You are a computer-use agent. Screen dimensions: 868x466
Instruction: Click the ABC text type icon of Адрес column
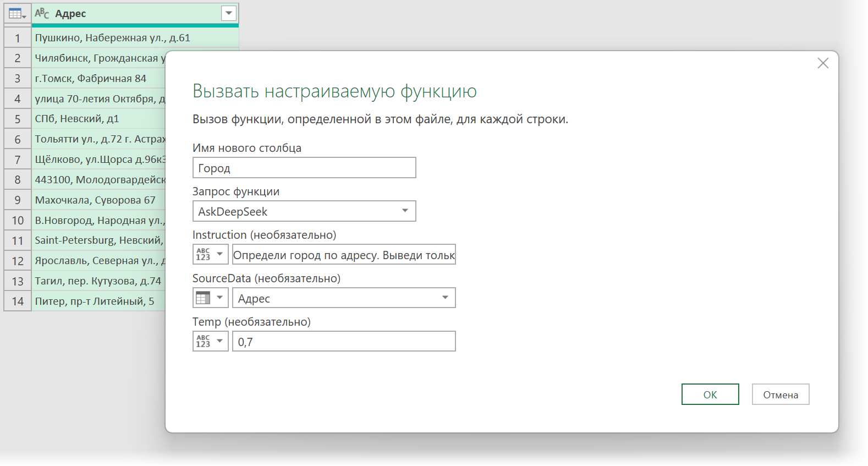pos(42,13)
